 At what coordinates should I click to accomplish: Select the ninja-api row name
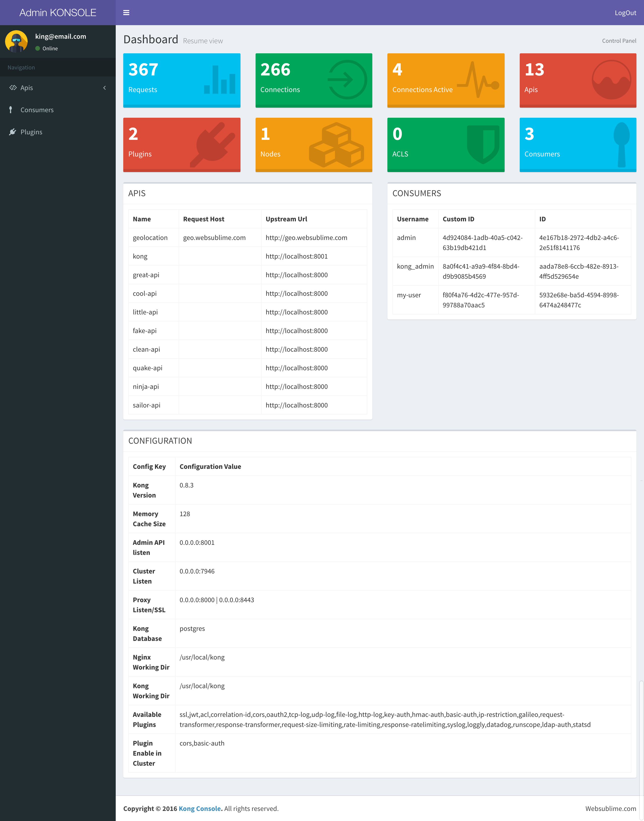pyautogui.click(x=146, y=386)
